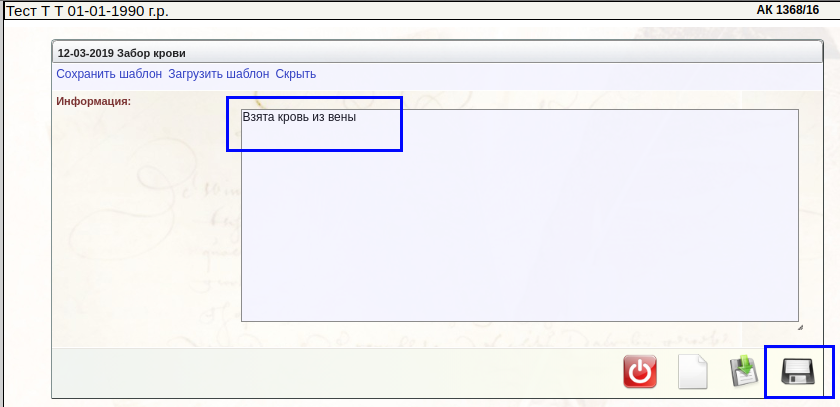Hide the panel via 'Скрыть' link
This screenshot has width=840, height=407.
296,74
